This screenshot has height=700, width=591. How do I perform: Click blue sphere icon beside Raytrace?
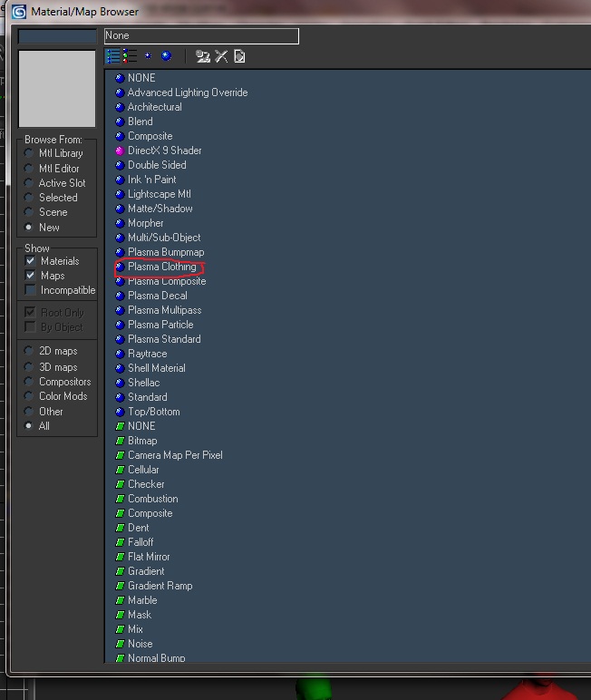tap(120, 354)
